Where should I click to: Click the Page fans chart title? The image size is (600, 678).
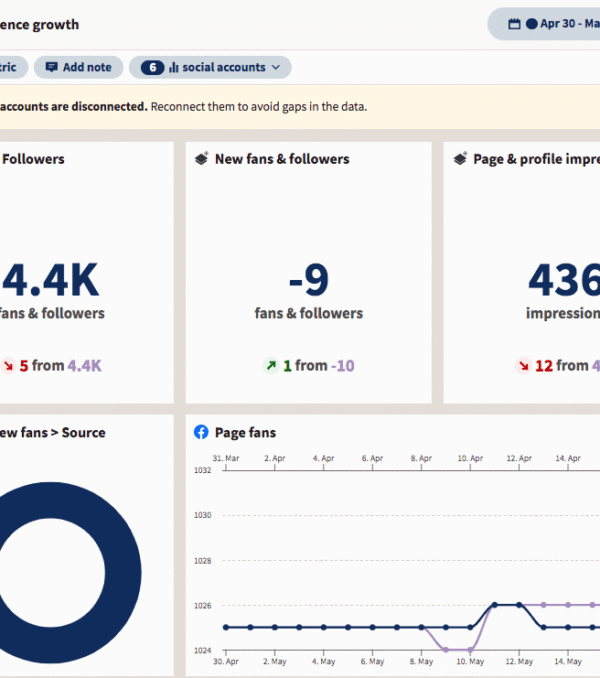point(245,433)
